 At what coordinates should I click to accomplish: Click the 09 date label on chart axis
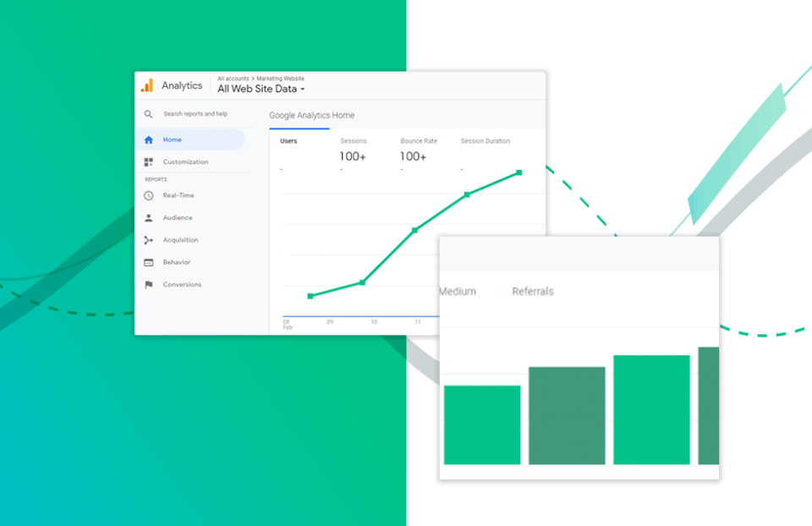tap(330, 322)
